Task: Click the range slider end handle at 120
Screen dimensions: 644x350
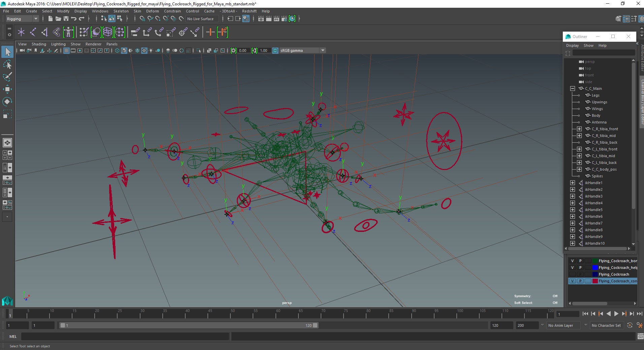Action: [x=315, y=325]
